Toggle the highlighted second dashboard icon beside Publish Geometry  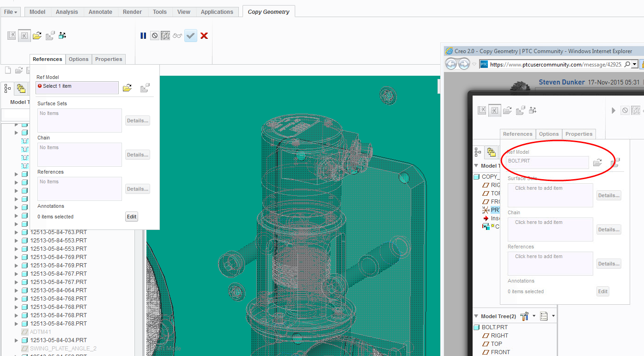point(24,36)
